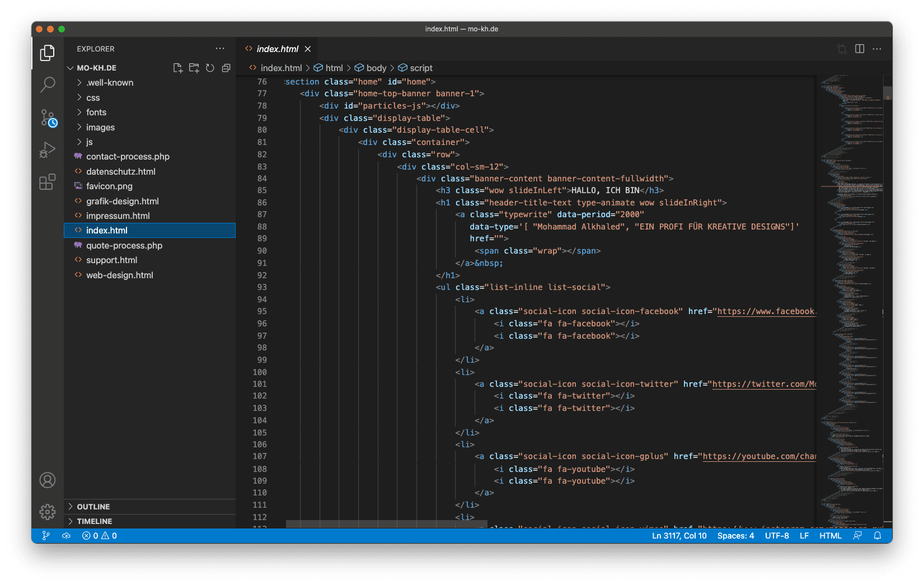
Task: Click the cloud sync icon in status bar
Action: click(x=66, y=536)
